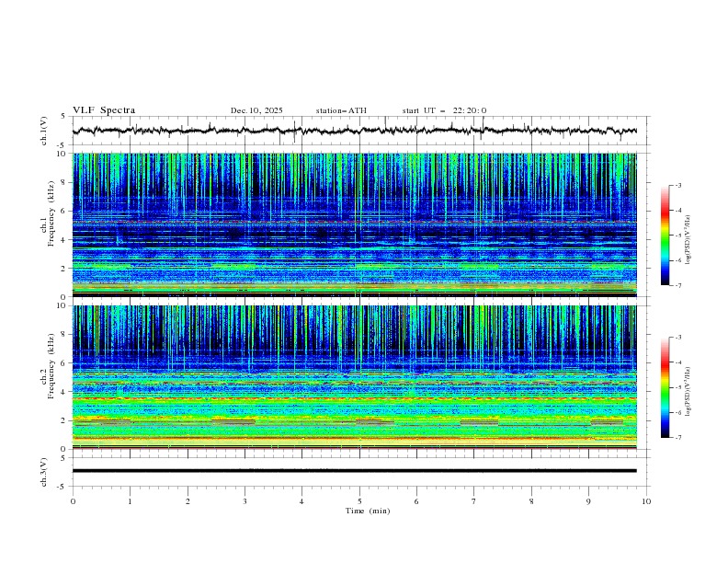Click the 10 minute tick on time axis
Image resolution: width=728 pixels, height=563 pixels.
click(x=646, y=501)
